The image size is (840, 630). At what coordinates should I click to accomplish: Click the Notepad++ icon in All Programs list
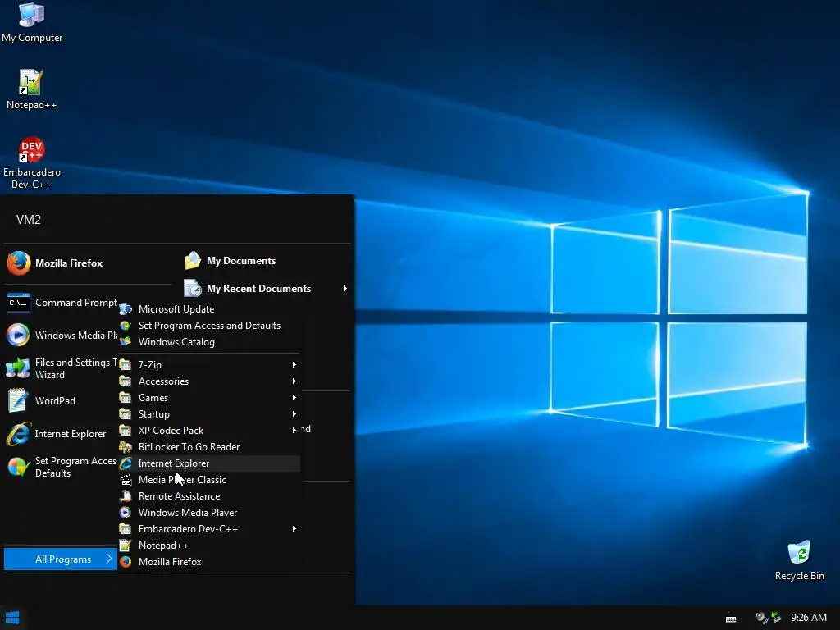coord(126,546)
